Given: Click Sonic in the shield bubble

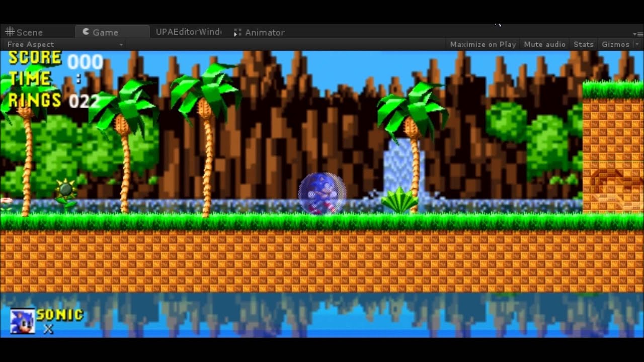Looking at the screenshot, I should coord(322,194).
